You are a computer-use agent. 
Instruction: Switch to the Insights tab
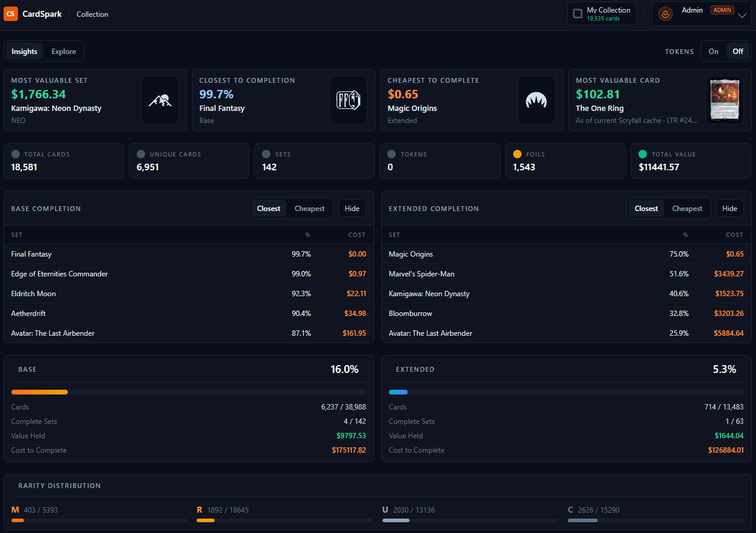(x=25, y=52)
